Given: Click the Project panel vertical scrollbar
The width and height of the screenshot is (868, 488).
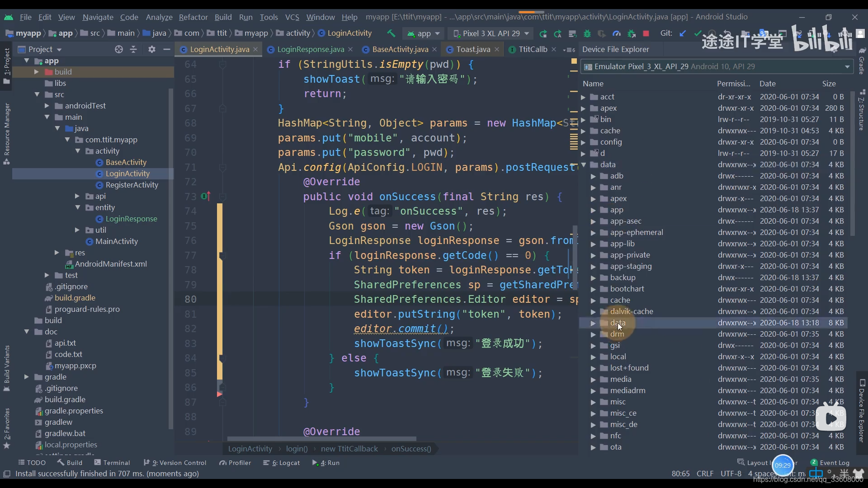Looking at the screenshot, I should pos(171,258).
